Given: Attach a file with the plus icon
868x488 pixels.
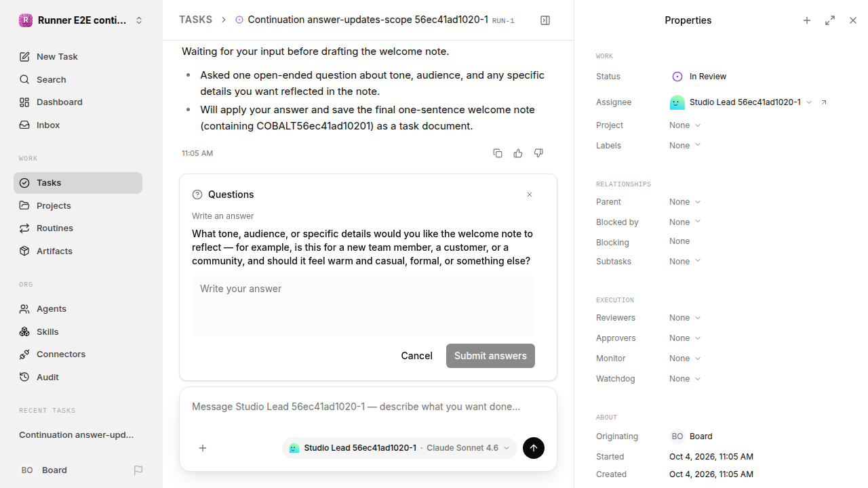Looking at the screenshot, I should (203, 448).
